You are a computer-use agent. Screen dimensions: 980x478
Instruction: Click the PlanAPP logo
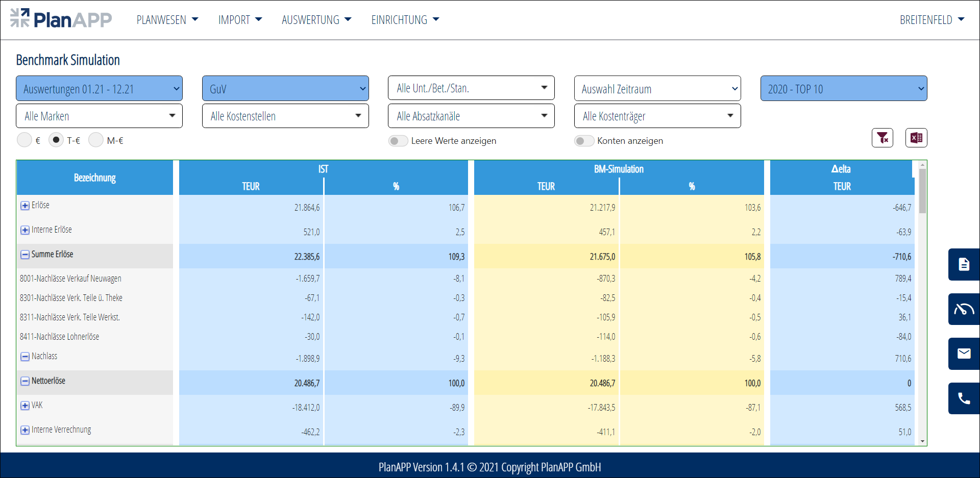[61, 19]
